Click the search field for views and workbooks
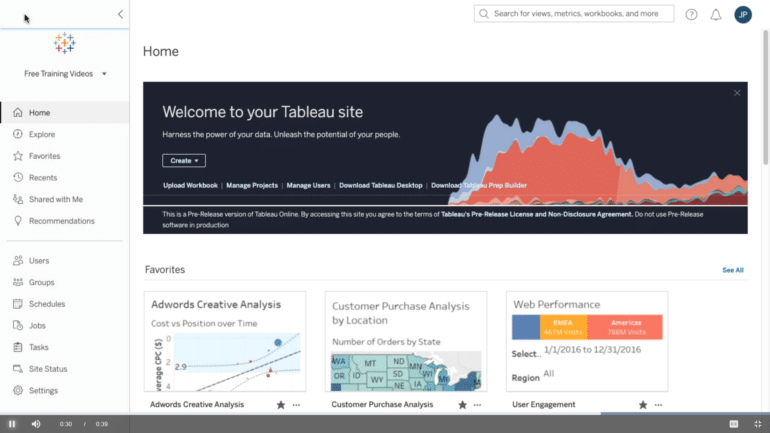Image resolution: width=770 pixels, height=433 pixels. click(574, 14)
